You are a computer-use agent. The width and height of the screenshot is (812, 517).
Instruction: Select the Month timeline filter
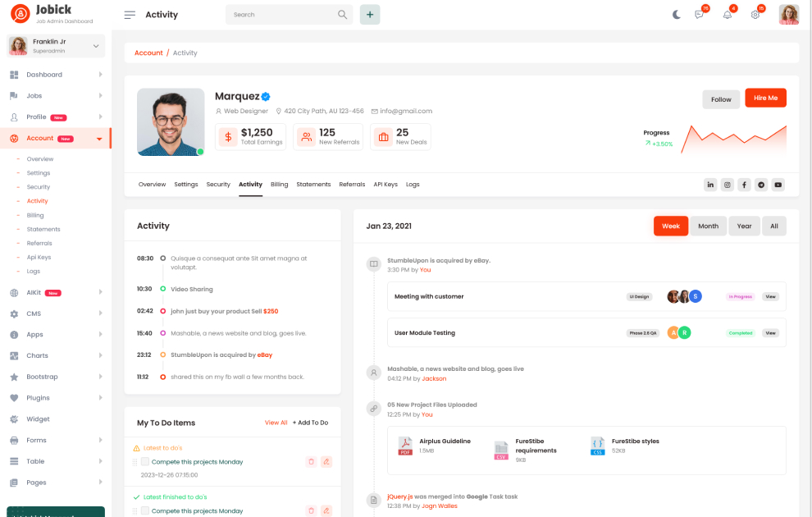tap(708, 226)
